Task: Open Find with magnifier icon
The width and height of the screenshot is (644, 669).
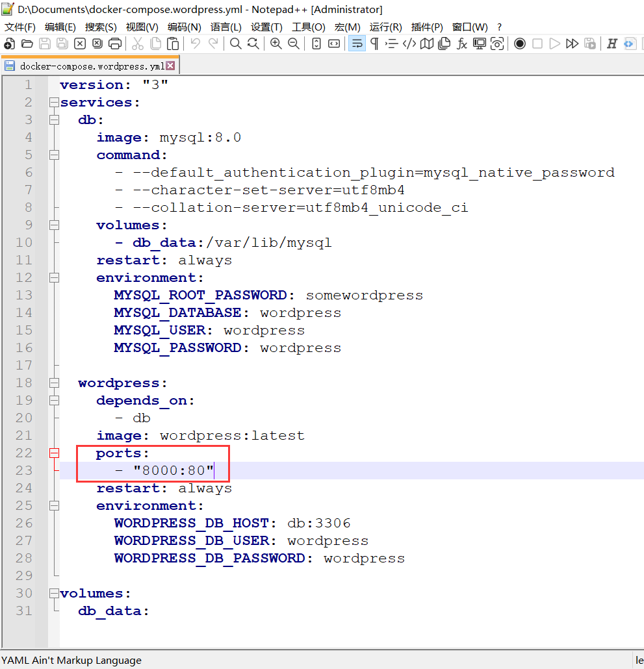Action: (236, 44)
